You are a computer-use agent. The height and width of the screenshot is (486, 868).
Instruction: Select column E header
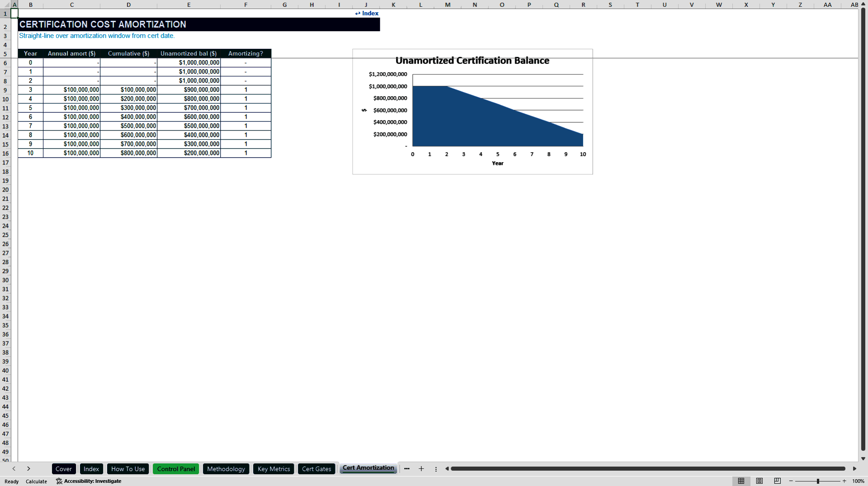point(189,5)
